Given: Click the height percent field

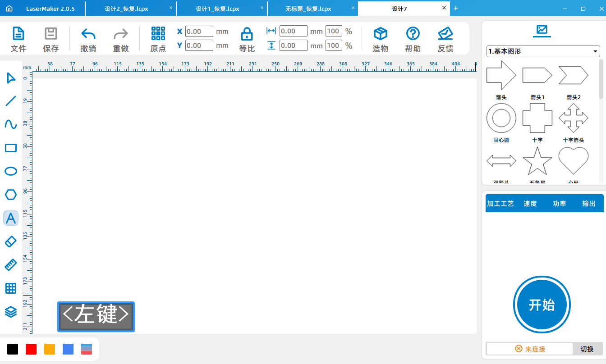Looking at the screenshot, I should pyautogui.click(x=334, y=45).
